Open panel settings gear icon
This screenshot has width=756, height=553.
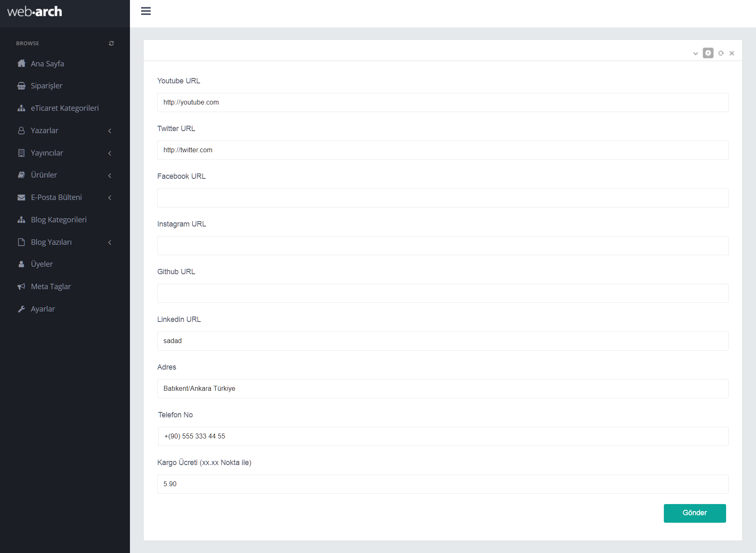coord(708,53)
